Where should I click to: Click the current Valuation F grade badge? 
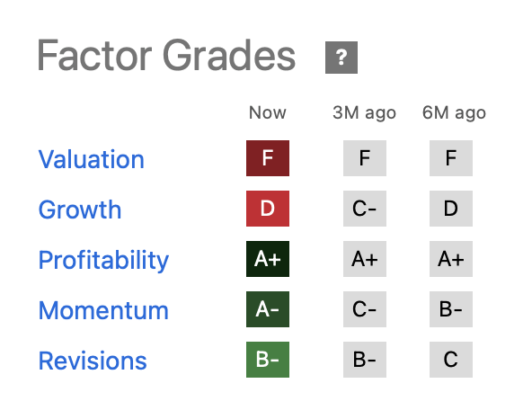pyautogui.click(x=268, y=158)
